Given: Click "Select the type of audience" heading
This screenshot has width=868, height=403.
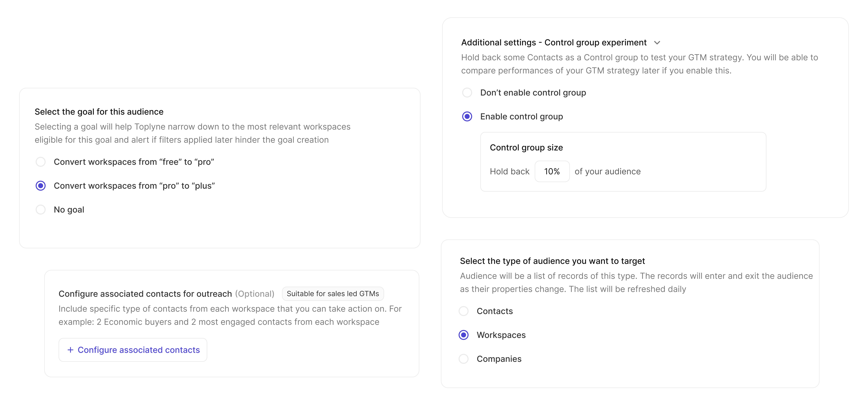Looking at the screenshot, I should tap(552, 261).
